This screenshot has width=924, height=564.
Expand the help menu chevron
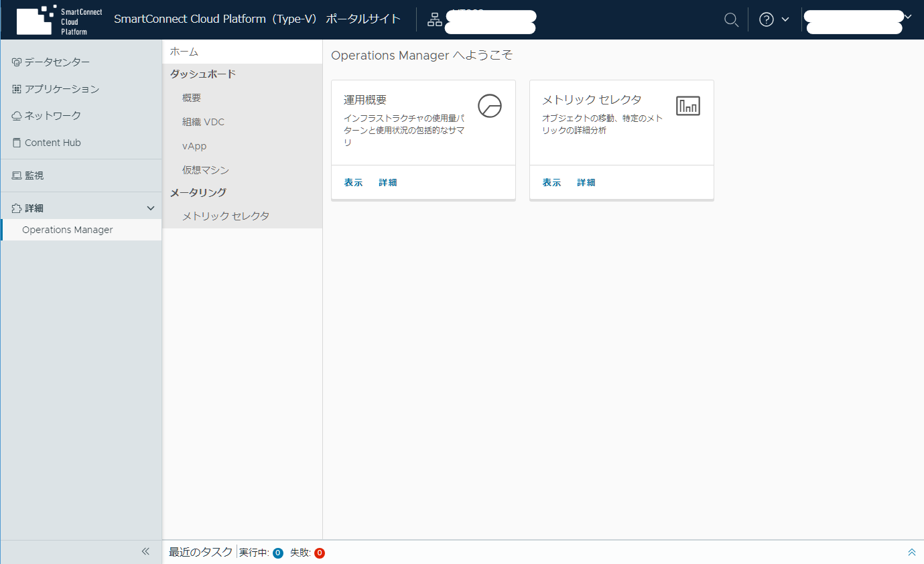785,20
